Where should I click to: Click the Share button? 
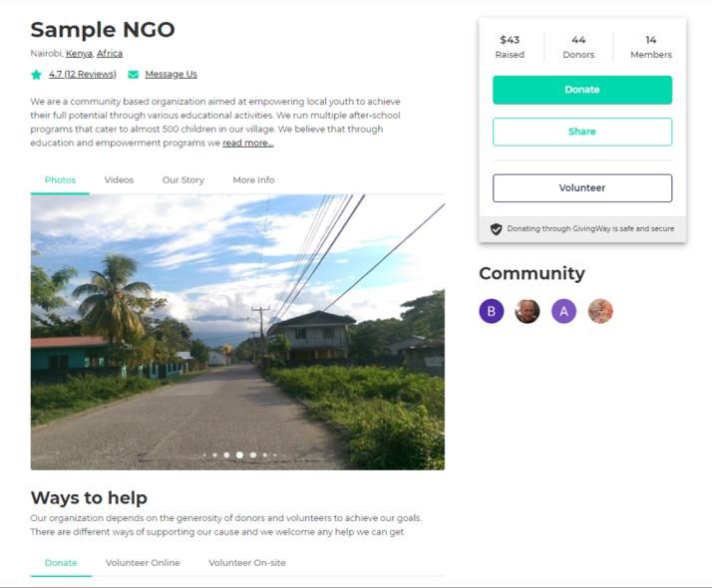[x=582, y=132]
